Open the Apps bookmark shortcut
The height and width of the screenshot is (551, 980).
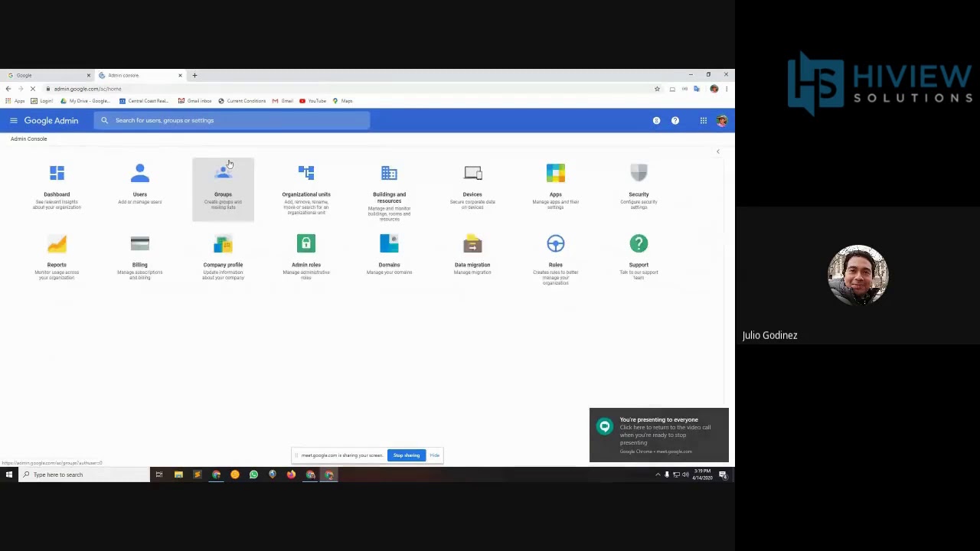coord(15,101)
